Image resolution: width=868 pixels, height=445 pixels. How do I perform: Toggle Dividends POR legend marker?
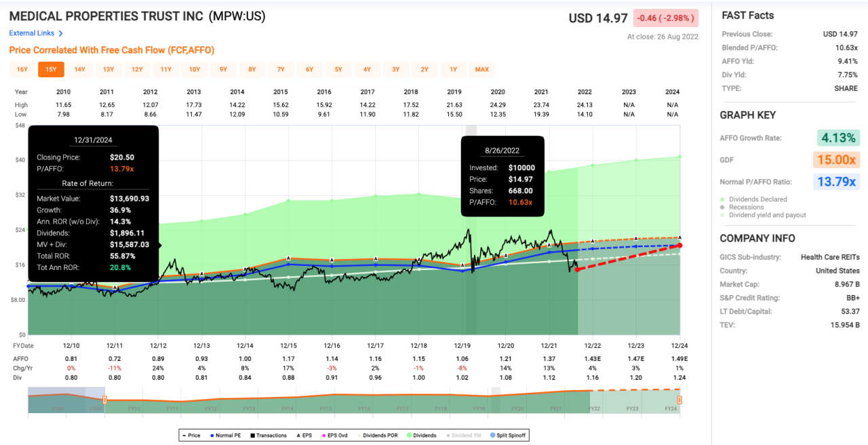coord(378,435)
